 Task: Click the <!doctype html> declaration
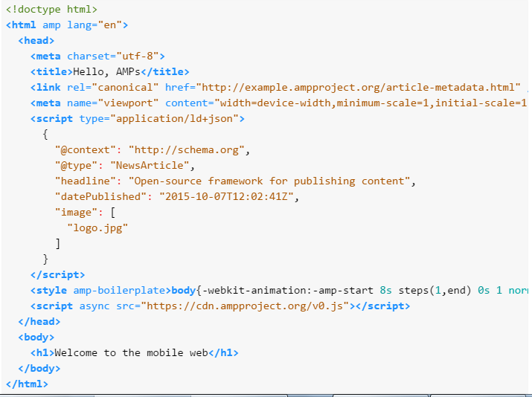pos(51,10)
